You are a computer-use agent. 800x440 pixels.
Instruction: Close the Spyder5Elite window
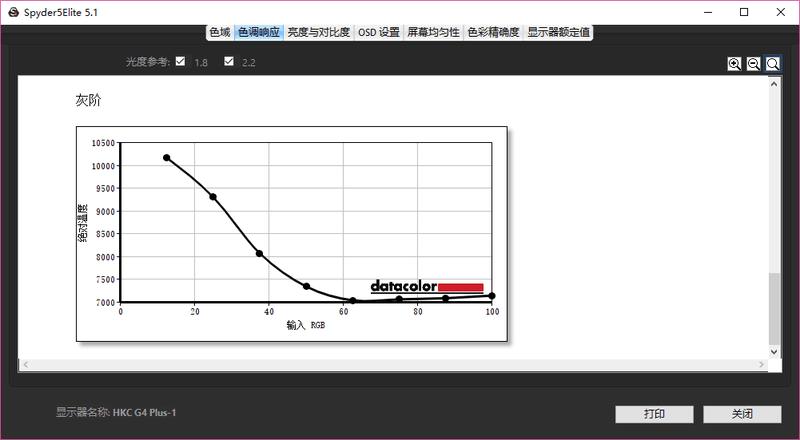tap(781, 12)
